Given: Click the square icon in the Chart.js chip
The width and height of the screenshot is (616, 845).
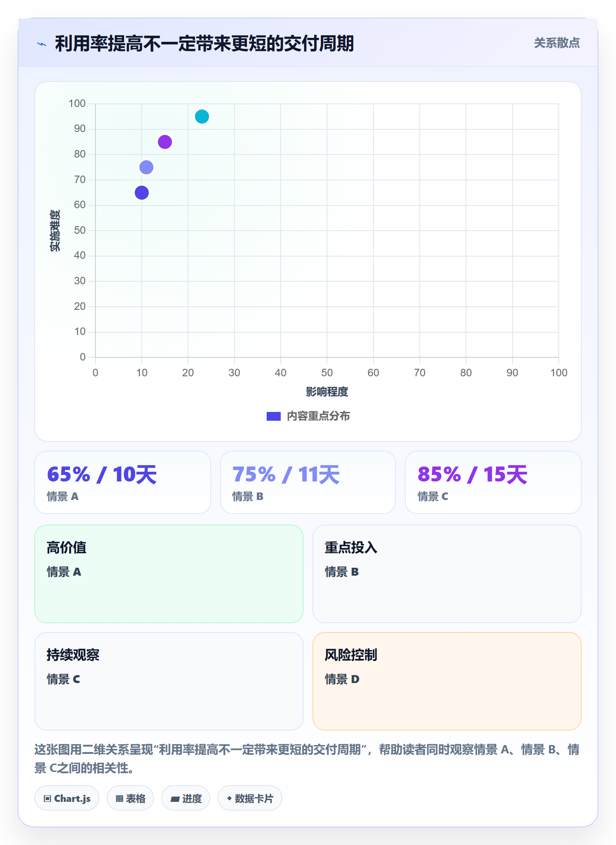Looking at the screenshot, I should 48,799.
